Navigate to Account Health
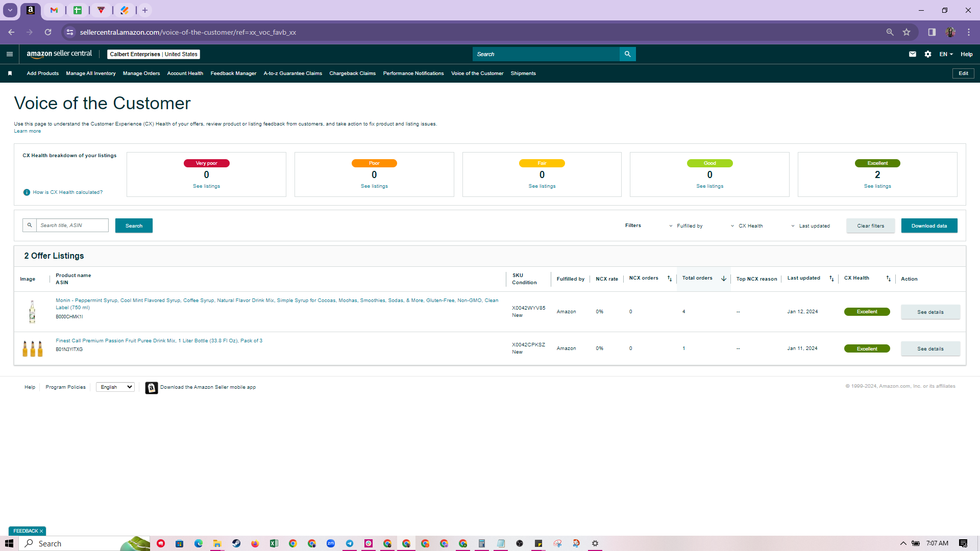This screenshot has height=551, width=980. pyautogui.click(x=185, y=73)
